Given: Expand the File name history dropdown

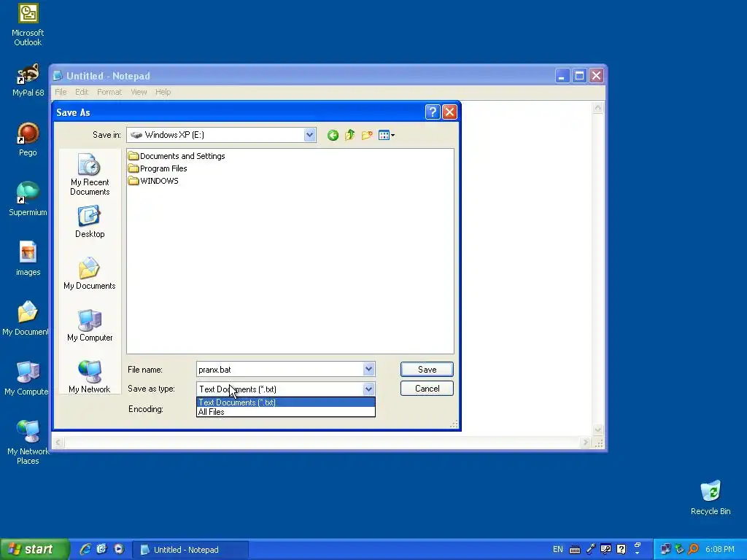Looking at the screenshot, I should 368,369.
